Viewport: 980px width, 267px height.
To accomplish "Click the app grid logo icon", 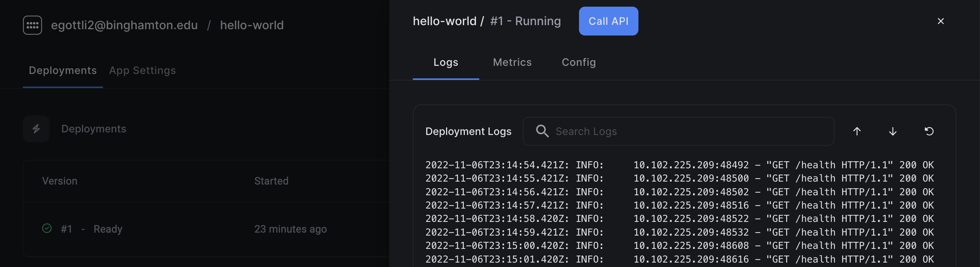I will [x=32, y=25].
